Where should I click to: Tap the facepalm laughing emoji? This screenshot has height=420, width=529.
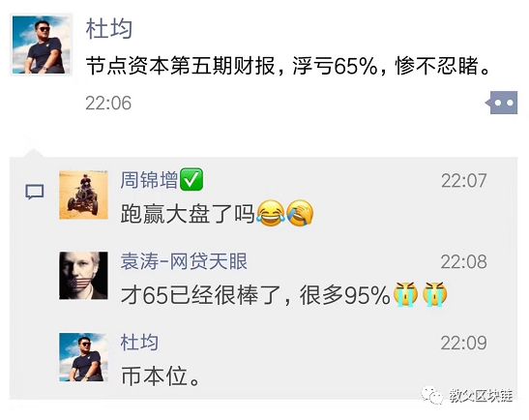pos(300,213)
